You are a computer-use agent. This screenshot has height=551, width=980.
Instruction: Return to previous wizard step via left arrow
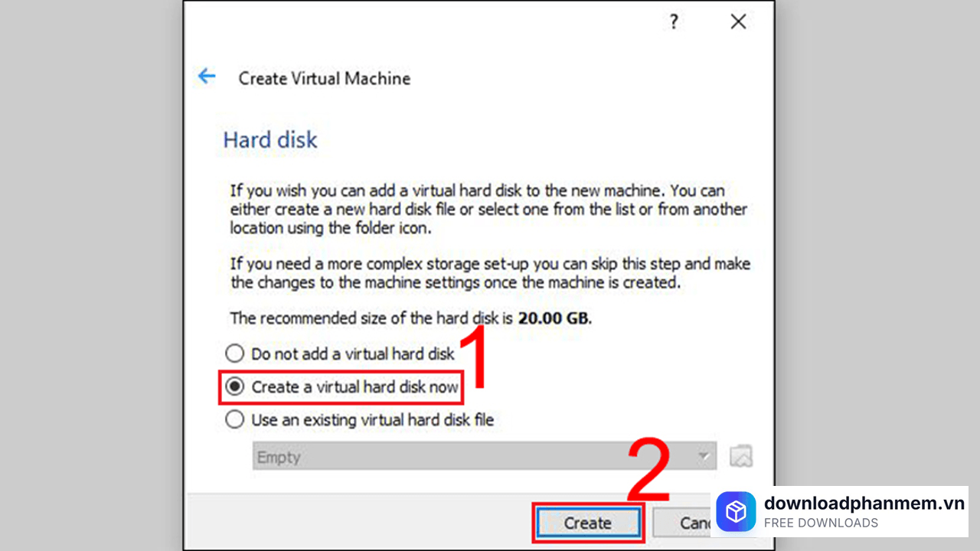point(207,76)
